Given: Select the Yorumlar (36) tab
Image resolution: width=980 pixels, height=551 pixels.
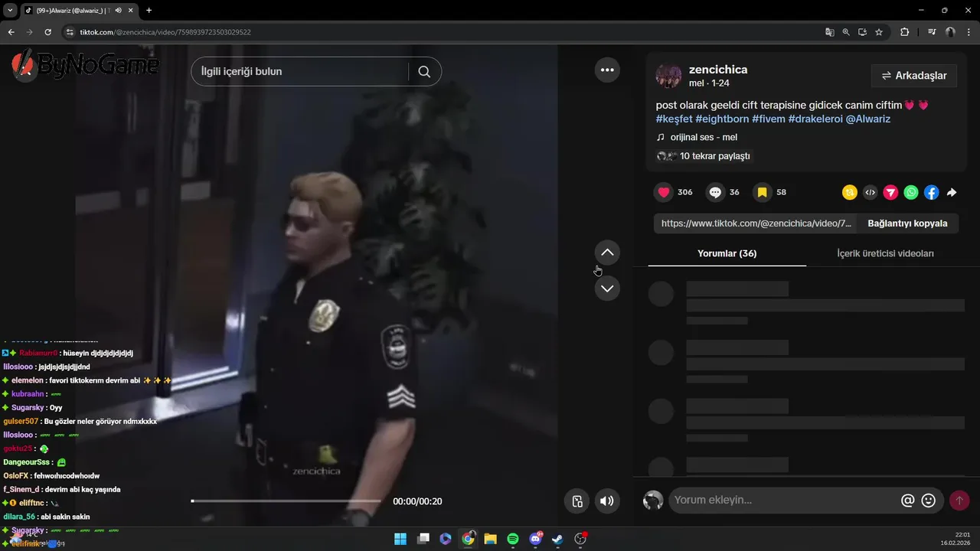Looking at the screenshot, I should point(727,253).
